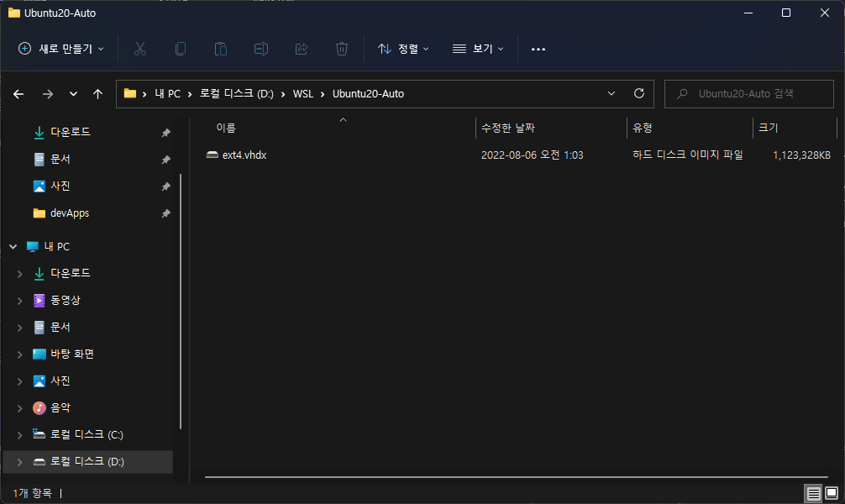845x504 pixels.
Task: Click the Rename icon in toolbar
Action: 261,49
